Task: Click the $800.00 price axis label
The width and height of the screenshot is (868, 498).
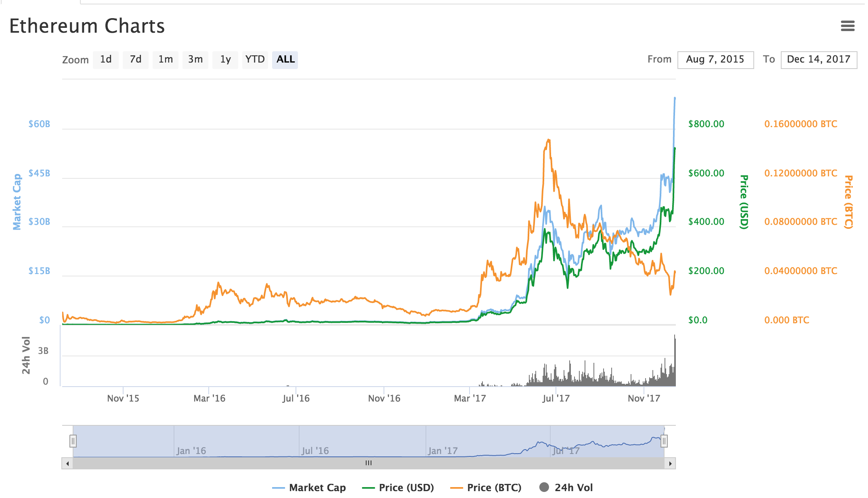Action: (706, 124)
